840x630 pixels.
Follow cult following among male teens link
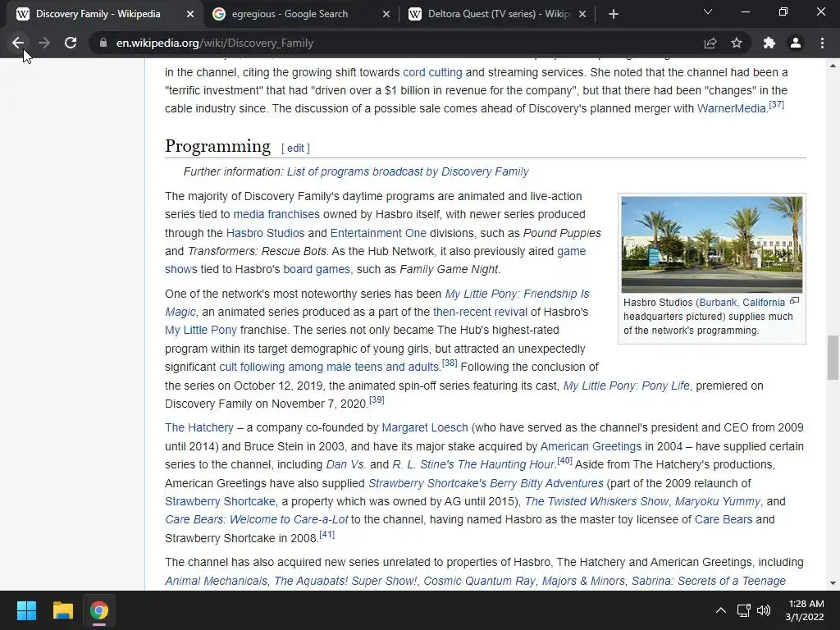tap(329, 367)
